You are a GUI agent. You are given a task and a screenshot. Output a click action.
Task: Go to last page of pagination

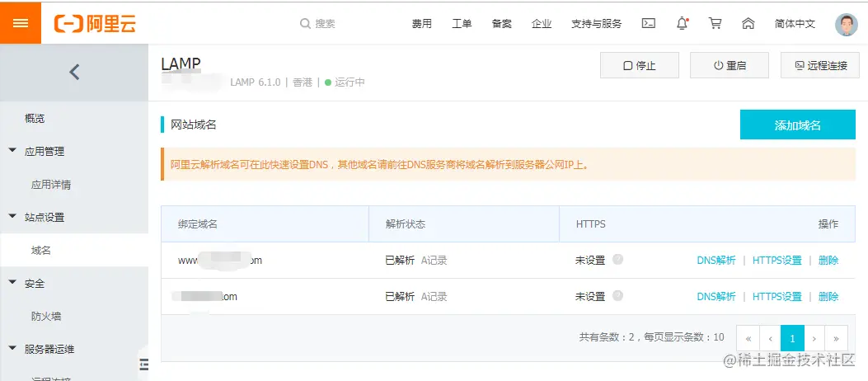click(837, 338)
